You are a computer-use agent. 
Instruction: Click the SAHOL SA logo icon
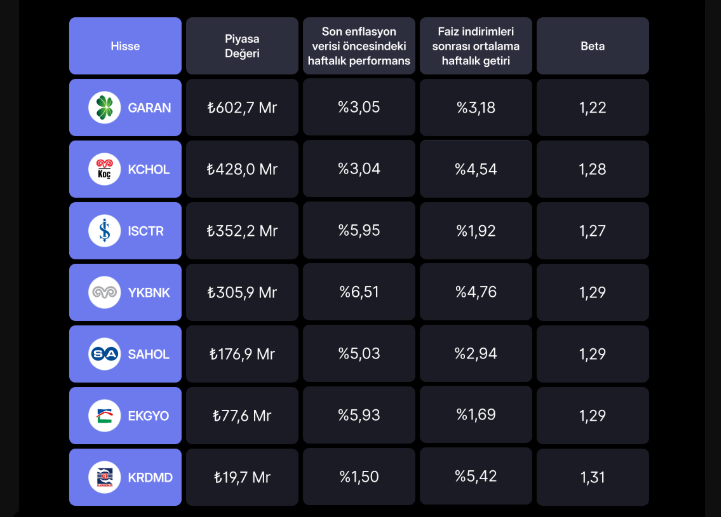(104, 354)
